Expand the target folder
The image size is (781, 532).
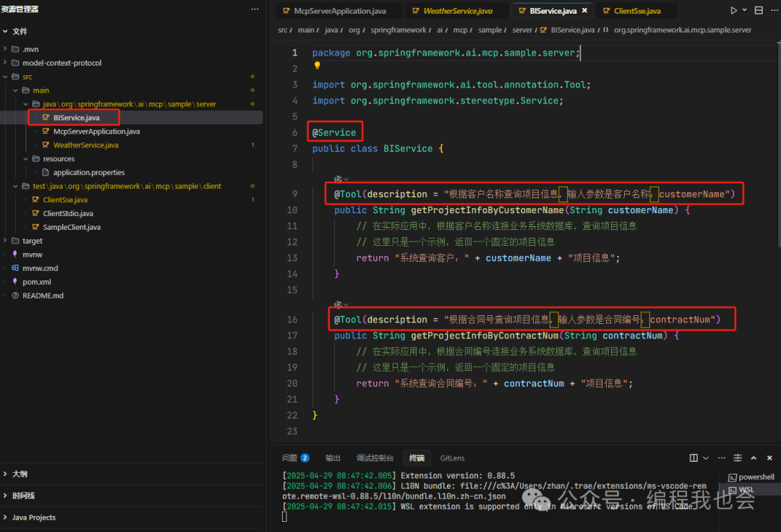coord(6,241)
